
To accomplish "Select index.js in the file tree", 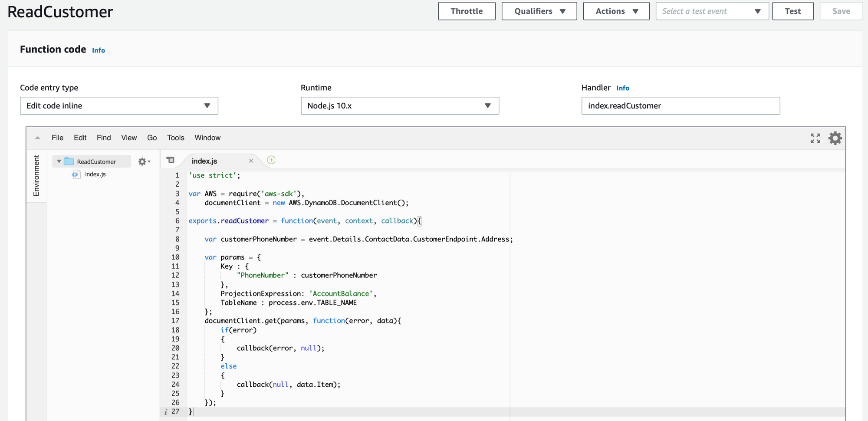I will click(x=95, y=174).
